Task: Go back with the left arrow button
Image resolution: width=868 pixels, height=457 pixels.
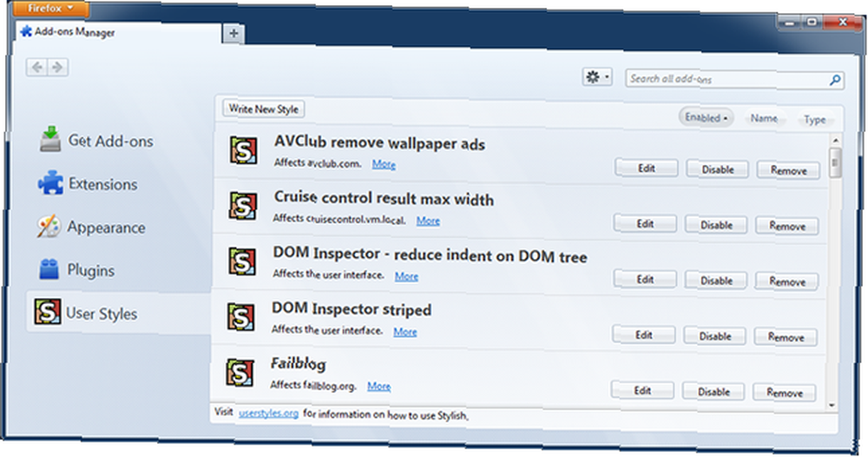Action: (36, 68)
